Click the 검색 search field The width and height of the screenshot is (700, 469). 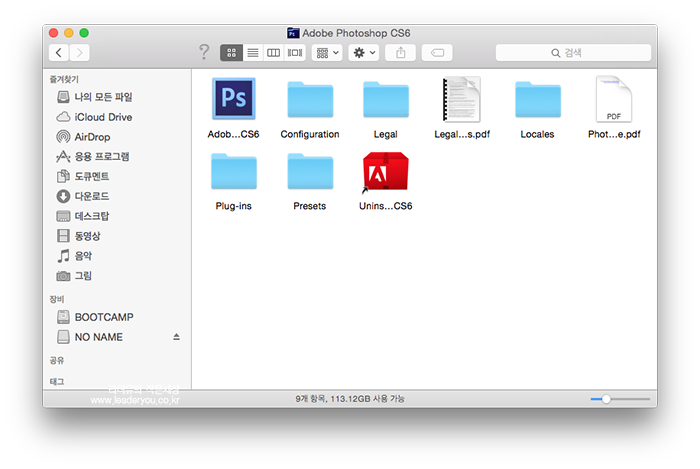tap(573, 53)
